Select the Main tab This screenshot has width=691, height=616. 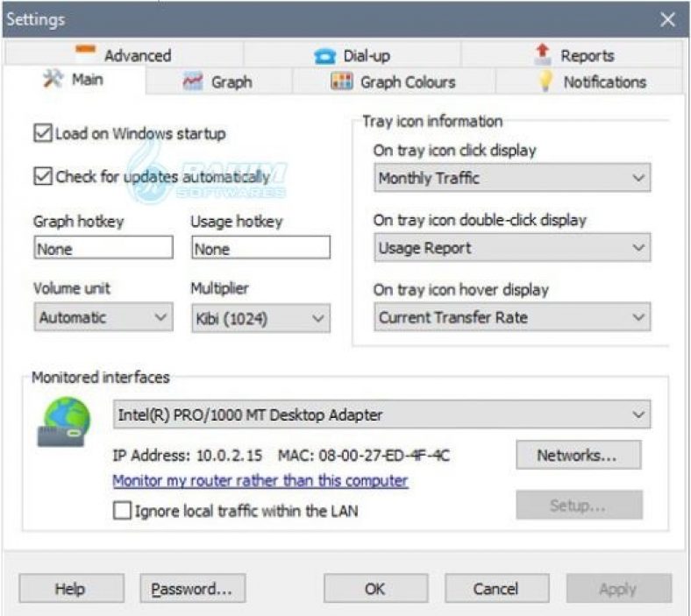coord(74,80)
